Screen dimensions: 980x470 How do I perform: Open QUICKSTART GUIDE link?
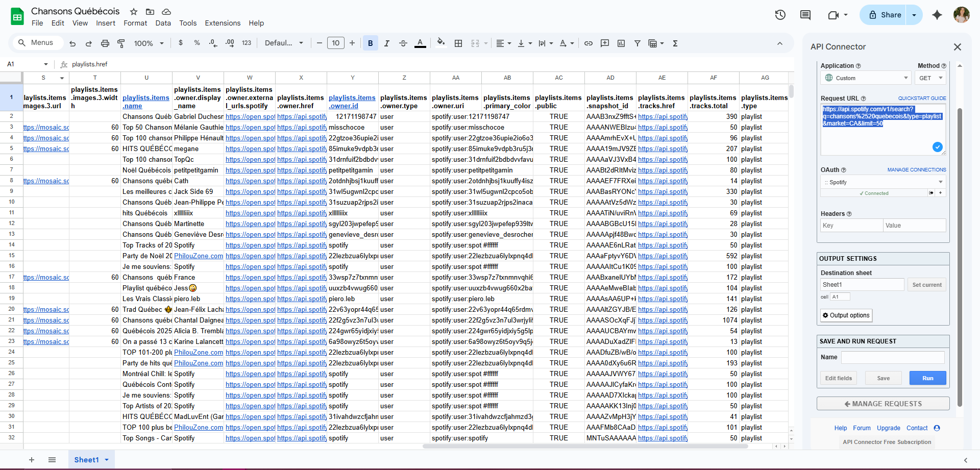point(922,98)
